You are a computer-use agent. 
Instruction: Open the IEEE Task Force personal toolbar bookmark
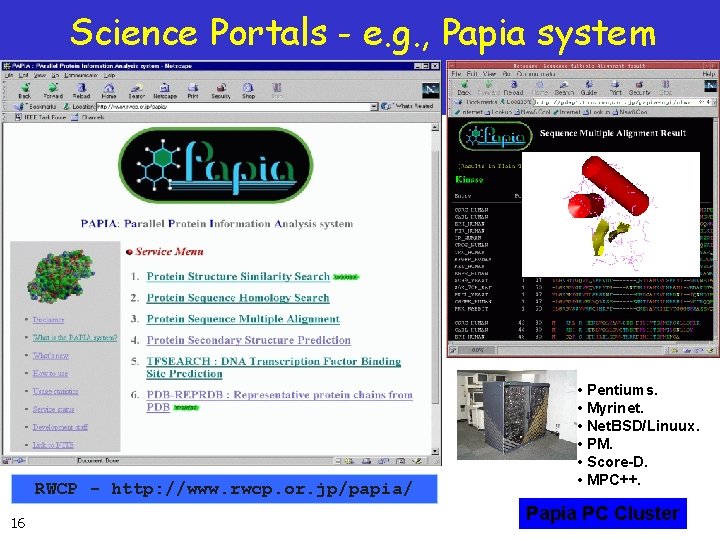click(x=41, y=118)
